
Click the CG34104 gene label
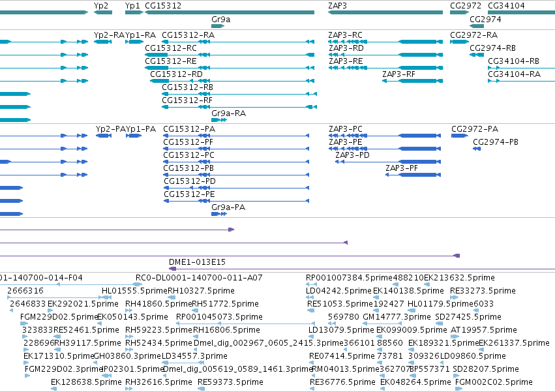506,6
